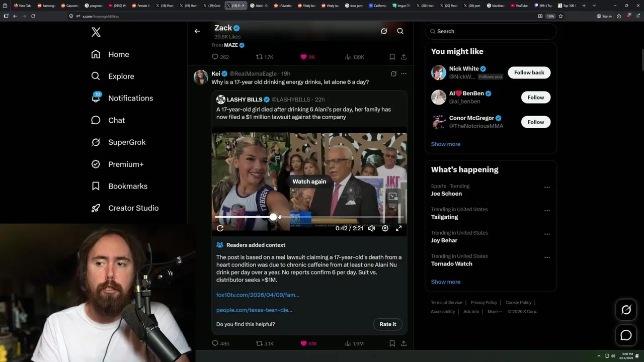Viewport: 644px width, 362px height.
Task: Click the video progress slider handle
Action: [x=273, y=217]
